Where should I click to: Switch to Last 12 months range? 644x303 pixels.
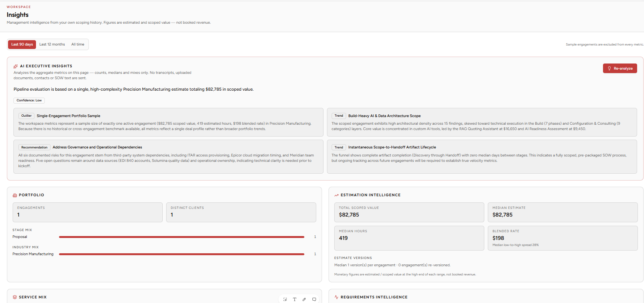click(x=52, y=44)
